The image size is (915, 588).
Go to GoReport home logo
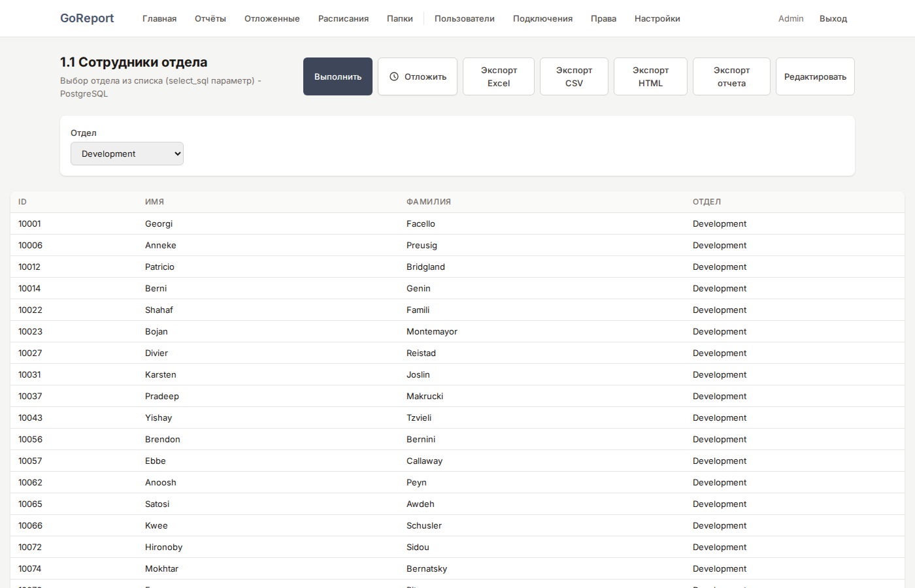(x=87, y=18)
